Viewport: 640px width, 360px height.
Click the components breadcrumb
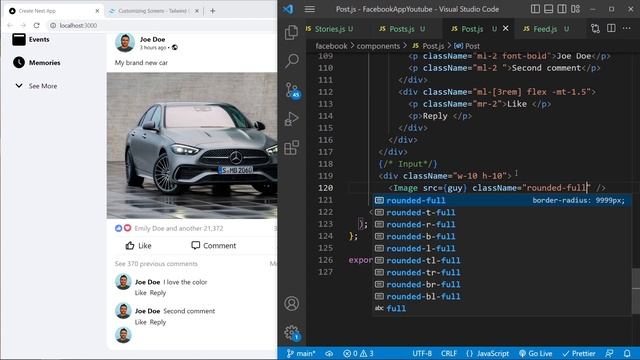(x=378, y=46)
